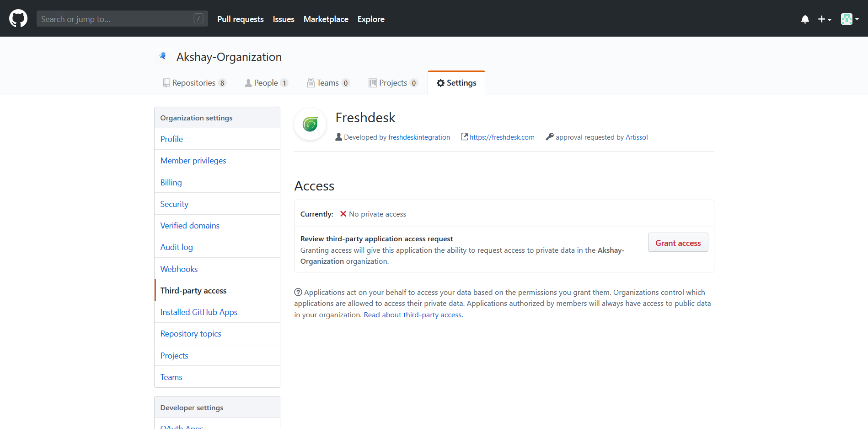Click the Grant access button

678,243
